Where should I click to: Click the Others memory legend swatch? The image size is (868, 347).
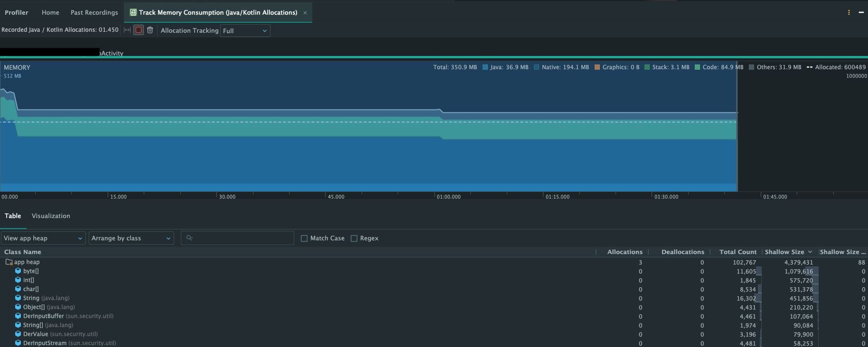pos(752,67)
